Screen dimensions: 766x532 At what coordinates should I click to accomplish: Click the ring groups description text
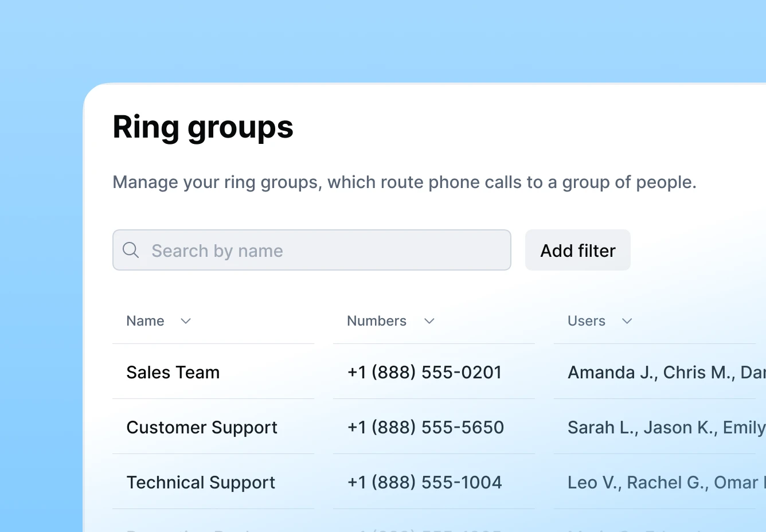point(404,182)
